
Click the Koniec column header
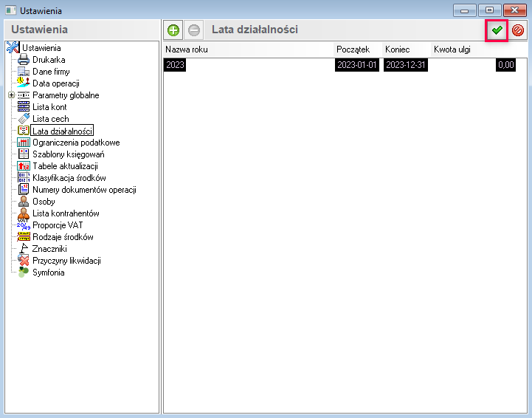point(407,49)
